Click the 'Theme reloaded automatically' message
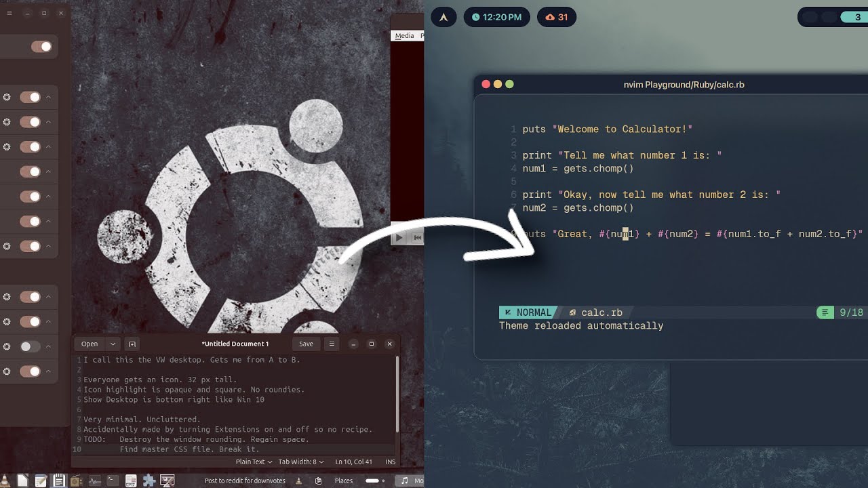The height and width of the screenshot is (488, 868). coord(581,326)
